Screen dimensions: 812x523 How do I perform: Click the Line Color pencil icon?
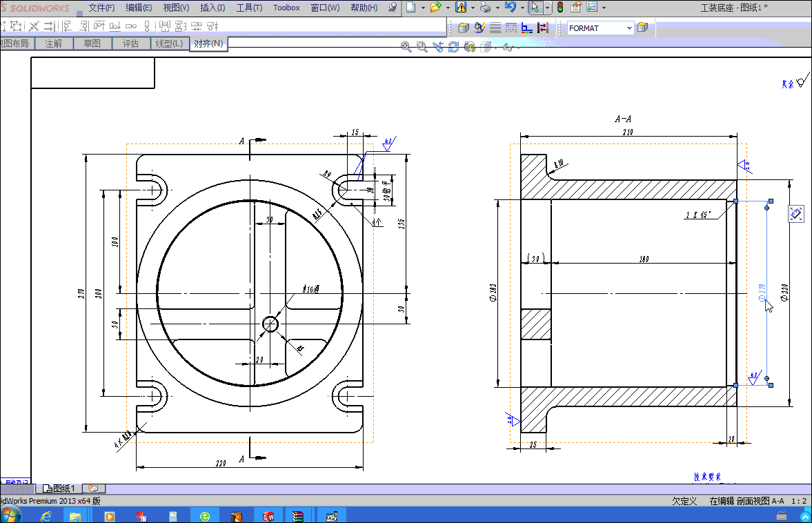pyautogui.click(x=479, y=28)
